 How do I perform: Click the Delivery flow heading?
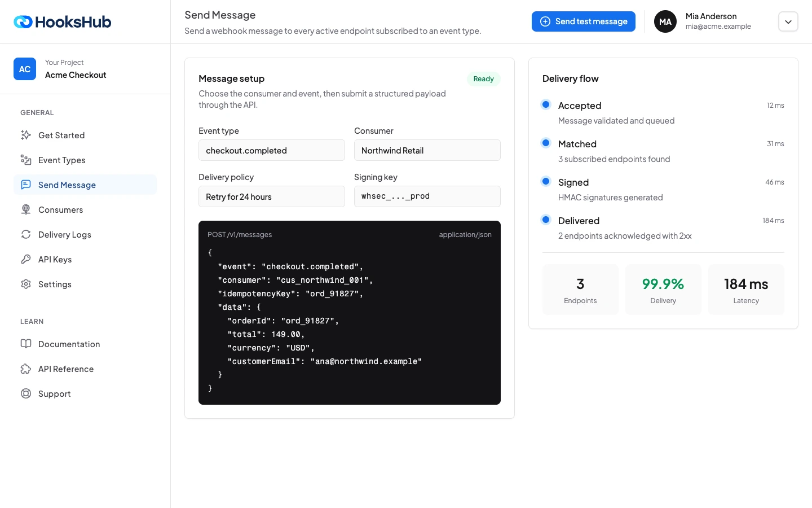[x=571, y=79]
